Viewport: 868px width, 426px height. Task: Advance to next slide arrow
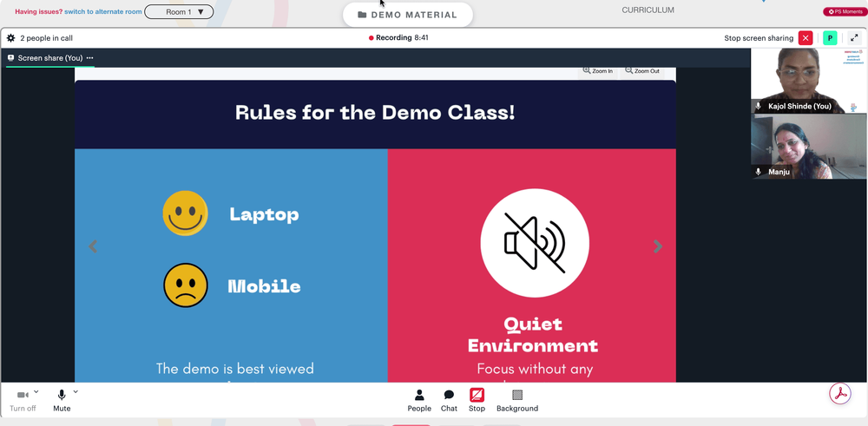(658, 246)
